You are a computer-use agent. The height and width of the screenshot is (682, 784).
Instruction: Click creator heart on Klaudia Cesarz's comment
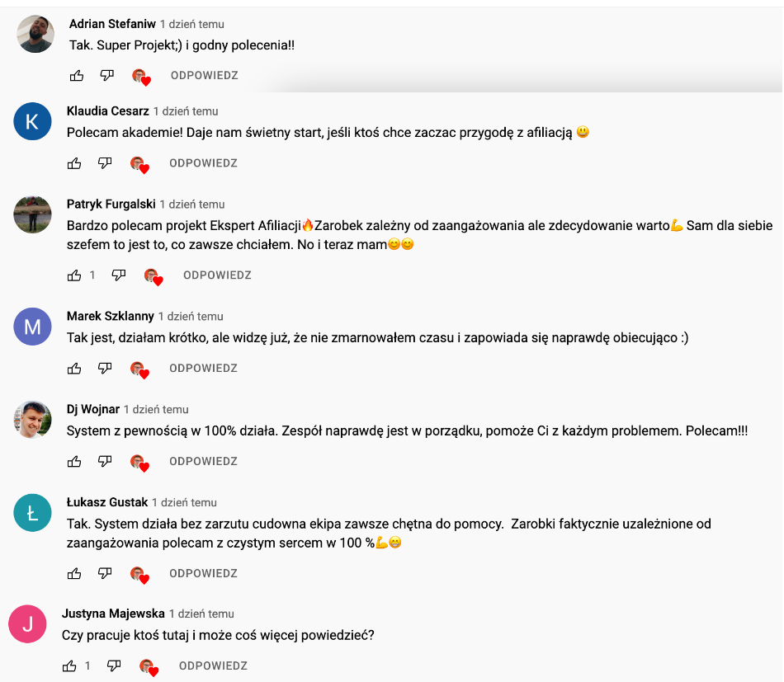(x=139, y=164)
